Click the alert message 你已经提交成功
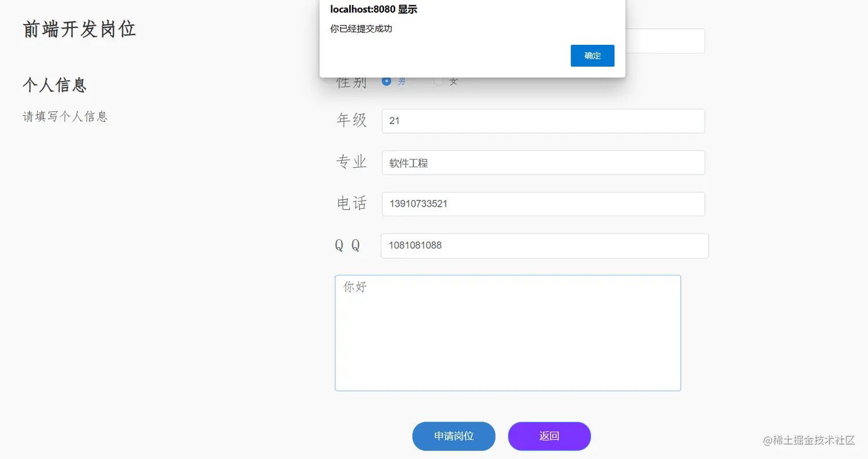This screenshot has height=459, width=868. click(x=361, y=29)
